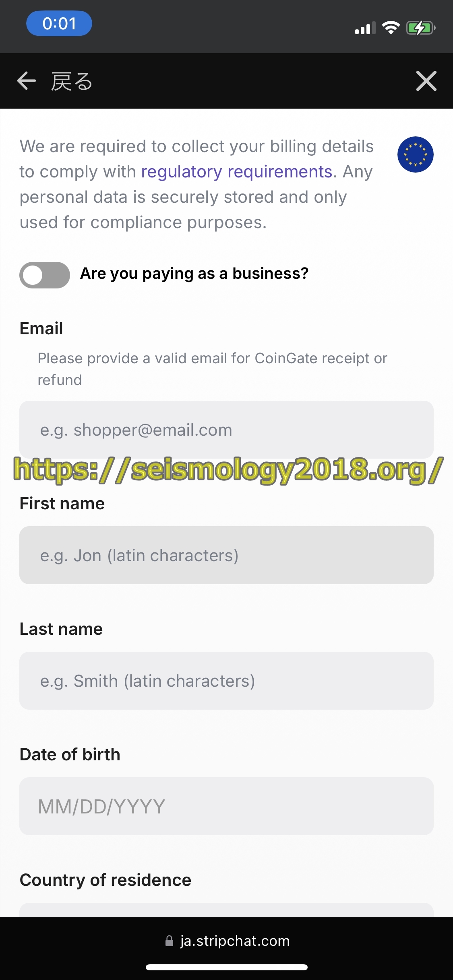Select the Last name input field

[226, 681]
